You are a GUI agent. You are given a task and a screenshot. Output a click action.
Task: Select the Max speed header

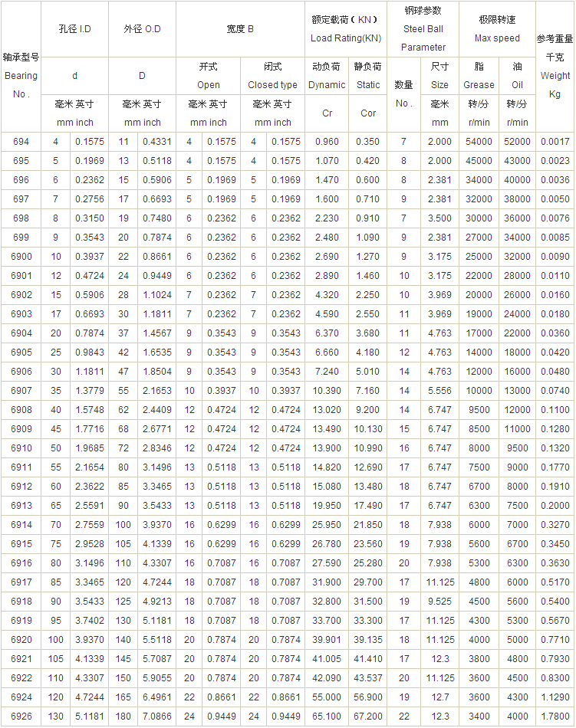pyautogui.click(x=497, y=29)
